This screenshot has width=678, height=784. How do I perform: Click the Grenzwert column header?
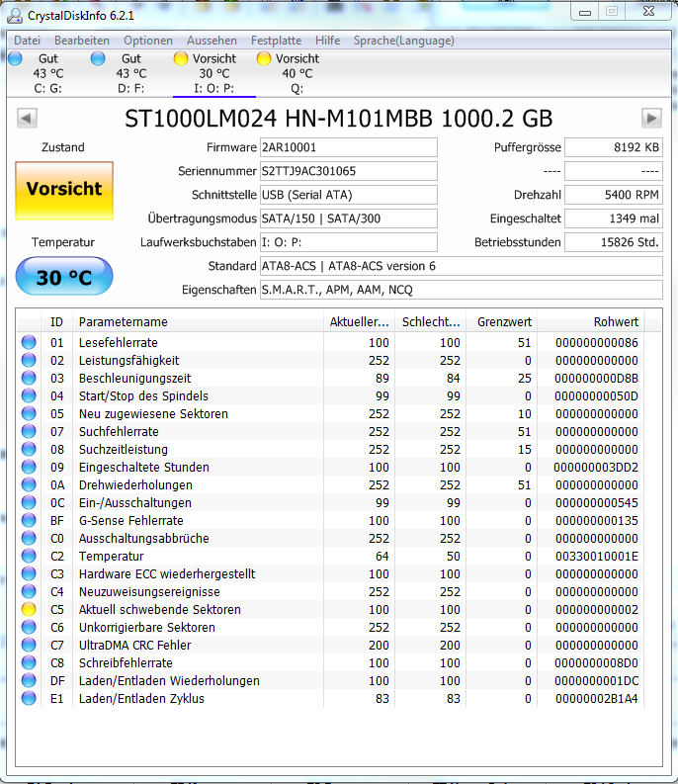(501, 322)
